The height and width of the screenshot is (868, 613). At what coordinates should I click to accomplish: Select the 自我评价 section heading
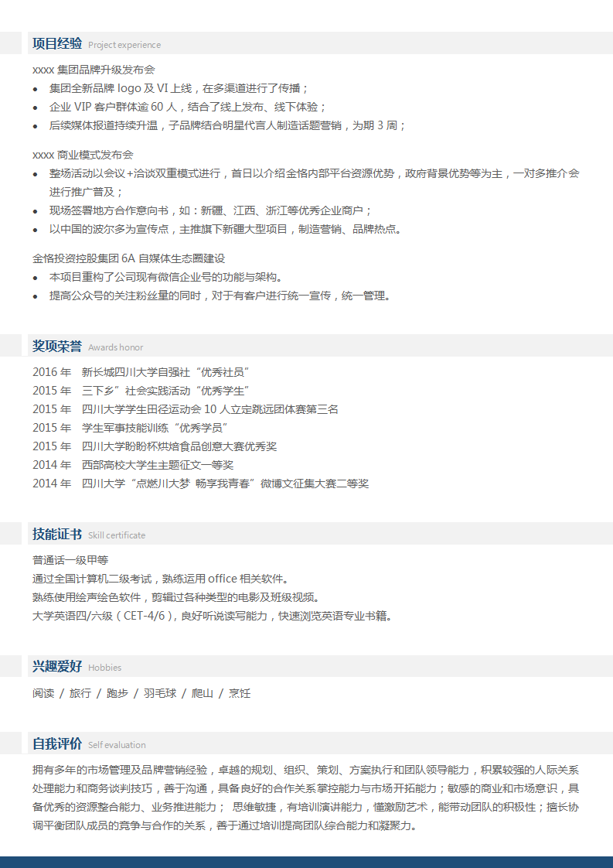pyautogui.click(x=56, y=743)
